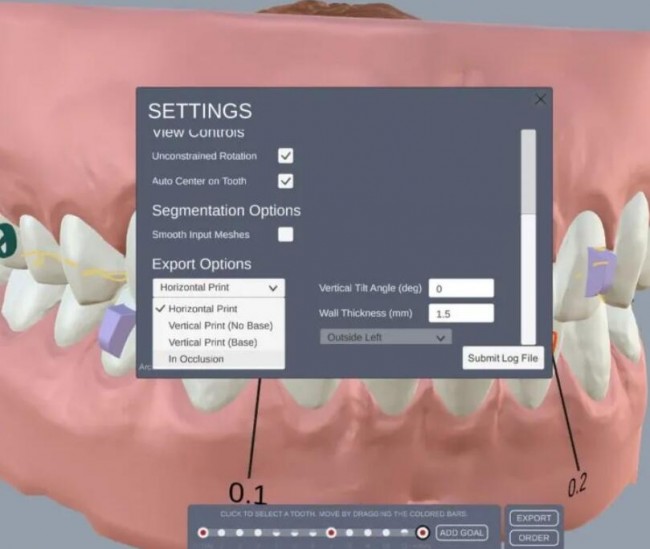The height and width of the screenshot is (549, 650).
Task: Toggle Auto Center on Tooth checkbox
Action: point(285,181)
